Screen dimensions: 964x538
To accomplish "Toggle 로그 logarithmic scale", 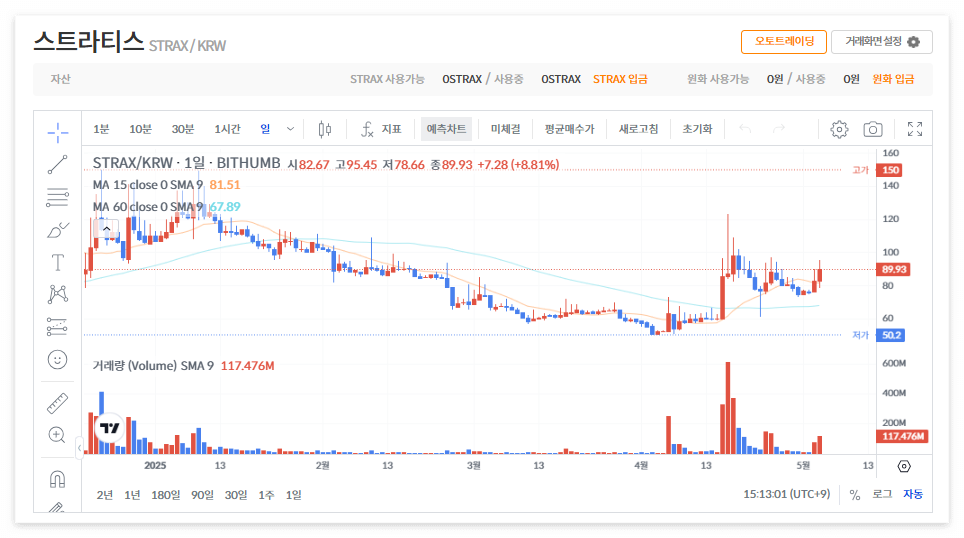I will tap(882, 494).
